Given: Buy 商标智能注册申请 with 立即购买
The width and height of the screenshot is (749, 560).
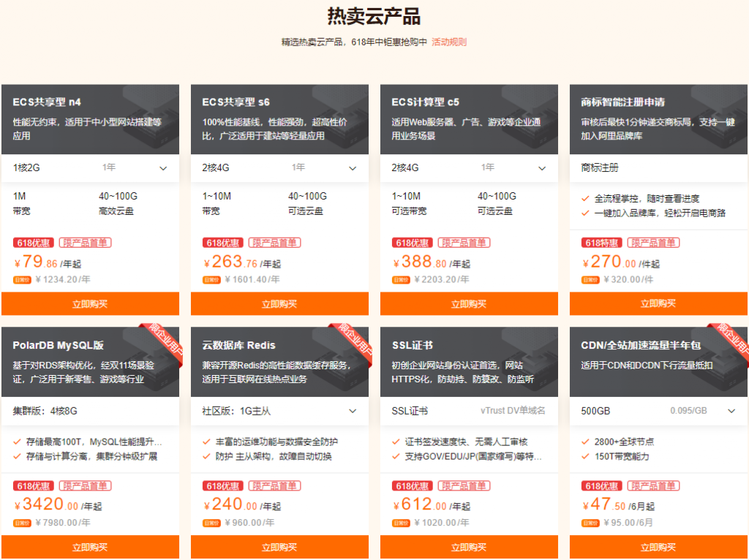Looking at the screenshot, I should click(x=658, y=303).
